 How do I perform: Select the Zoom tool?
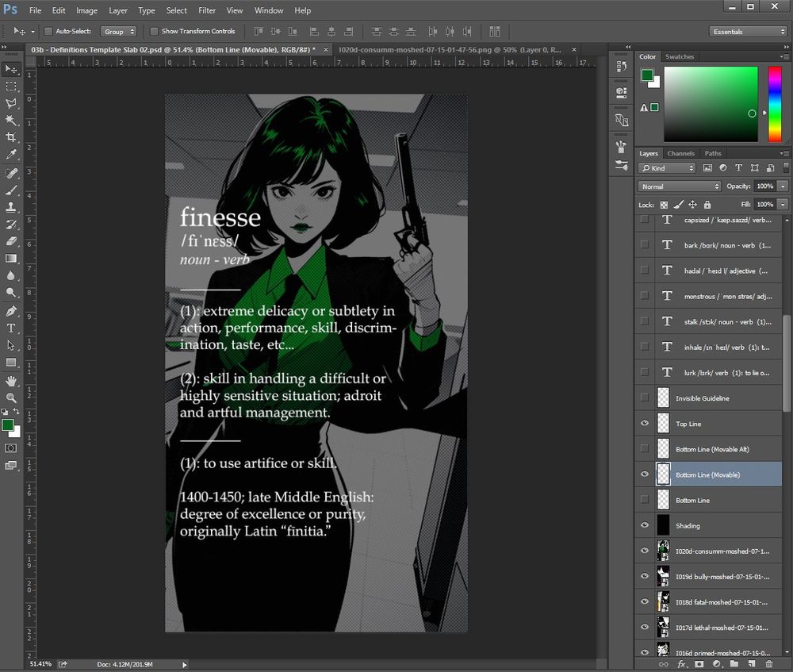(x=11, y=397)
